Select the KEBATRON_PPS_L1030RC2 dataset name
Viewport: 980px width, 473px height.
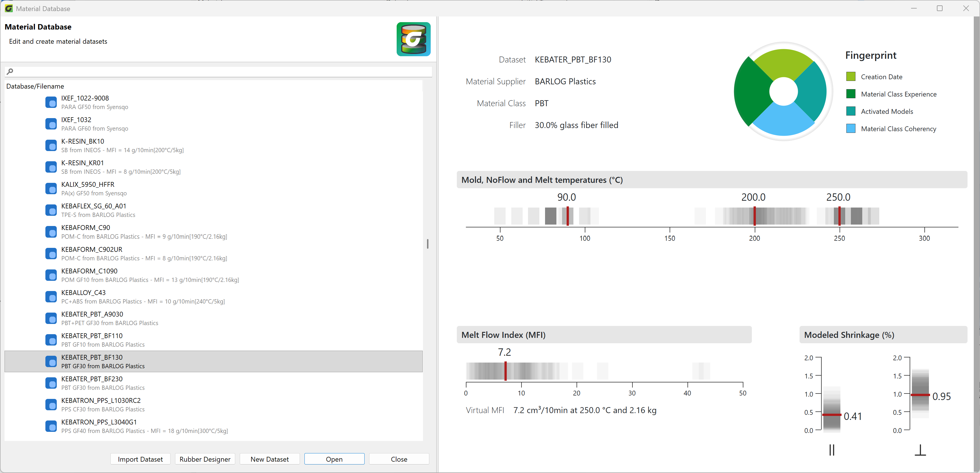tap(101, 401)
